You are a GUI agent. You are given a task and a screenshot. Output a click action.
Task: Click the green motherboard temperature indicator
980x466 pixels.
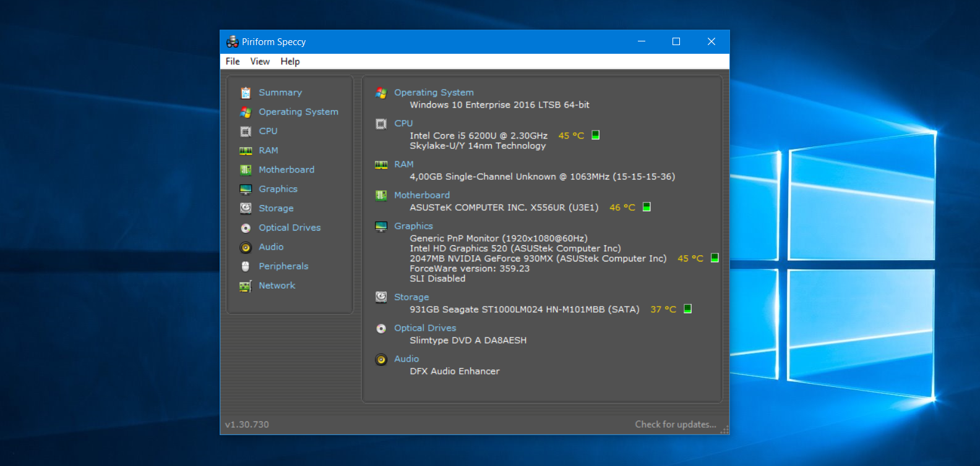647,206
